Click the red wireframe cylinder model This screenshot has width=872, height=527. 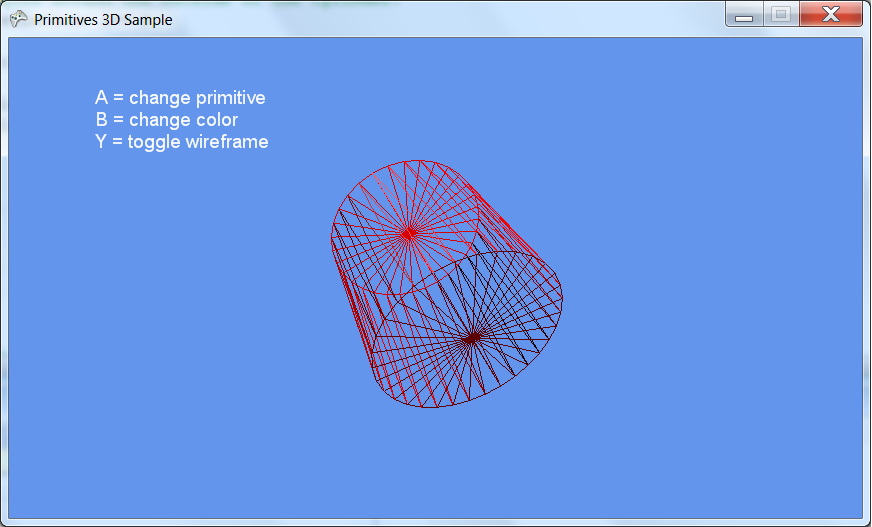447,284
